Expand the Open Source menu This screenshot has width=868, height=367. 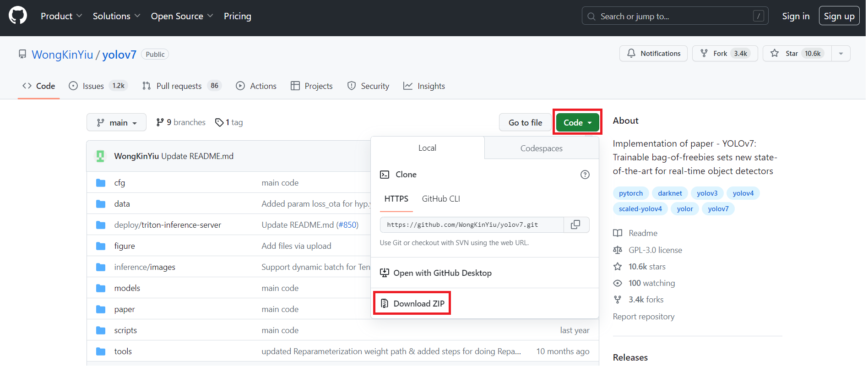182,16
